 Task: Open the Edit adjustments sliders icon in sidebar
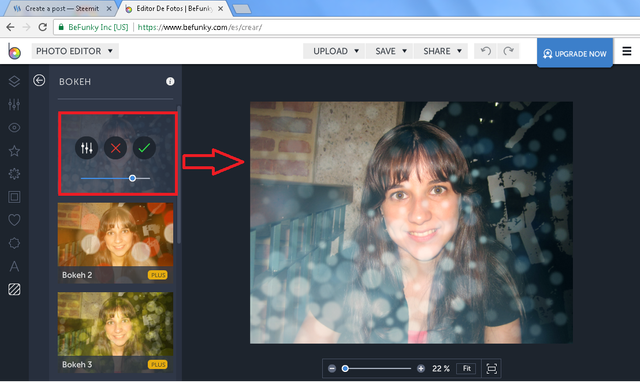14,104
